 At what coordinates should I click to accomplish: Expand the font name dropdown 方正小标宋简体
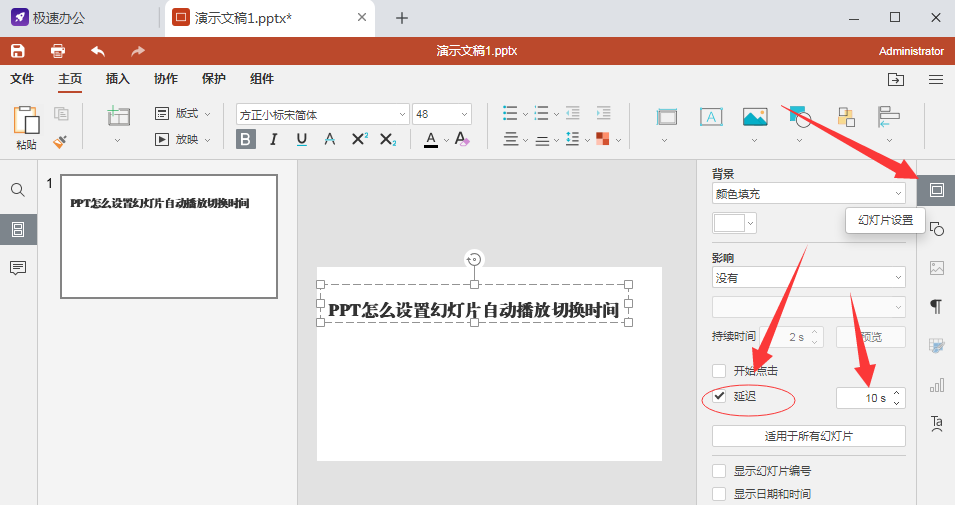point(403,115)
